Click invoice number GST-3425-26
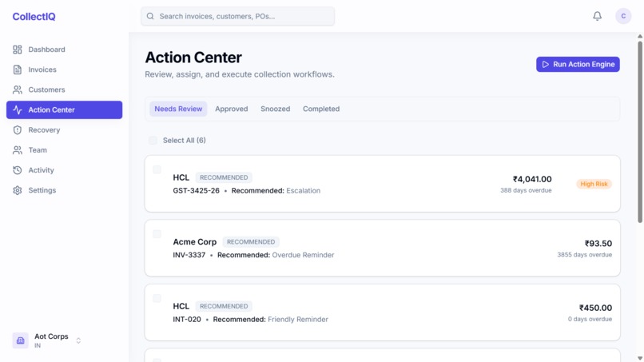This screenshot has width=644, height=362. coord(196,191)
